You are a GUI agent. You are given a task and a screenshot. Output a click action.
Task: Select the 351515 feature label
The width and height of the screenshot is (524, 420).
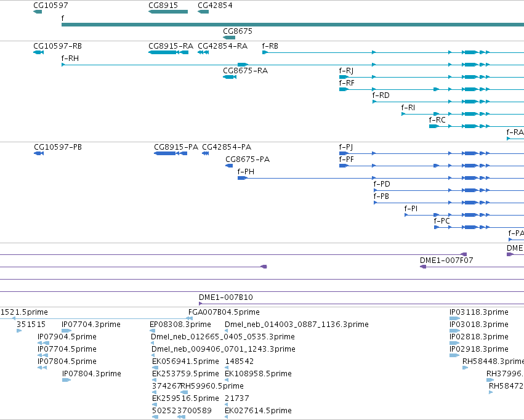(x=31, y=325)
